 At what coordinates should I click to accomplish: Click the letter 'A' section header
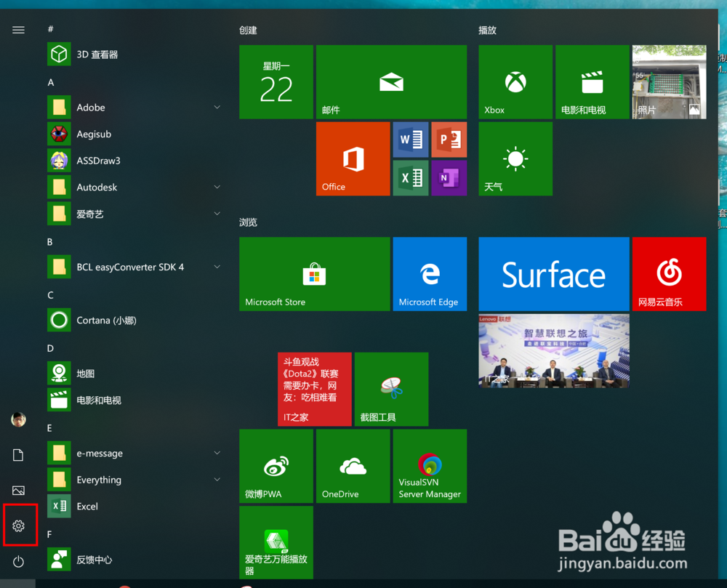click(x=49, y=82)
